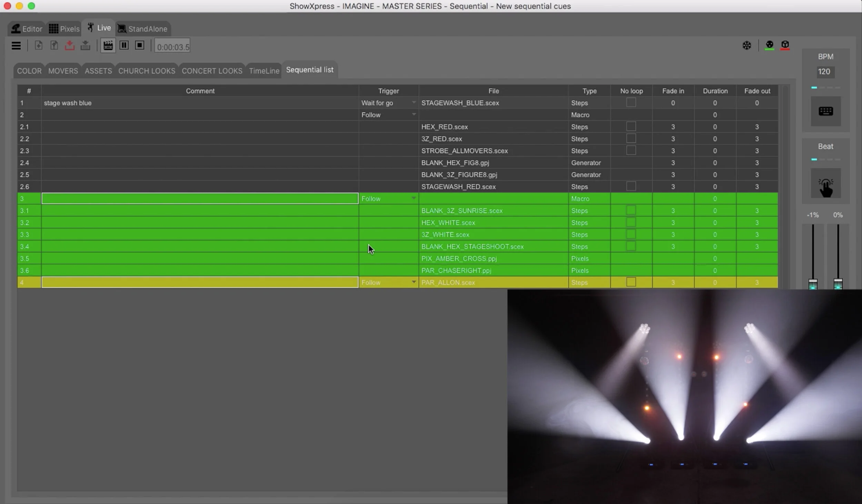
Task: Pause the running sequence
Action: 124,45
